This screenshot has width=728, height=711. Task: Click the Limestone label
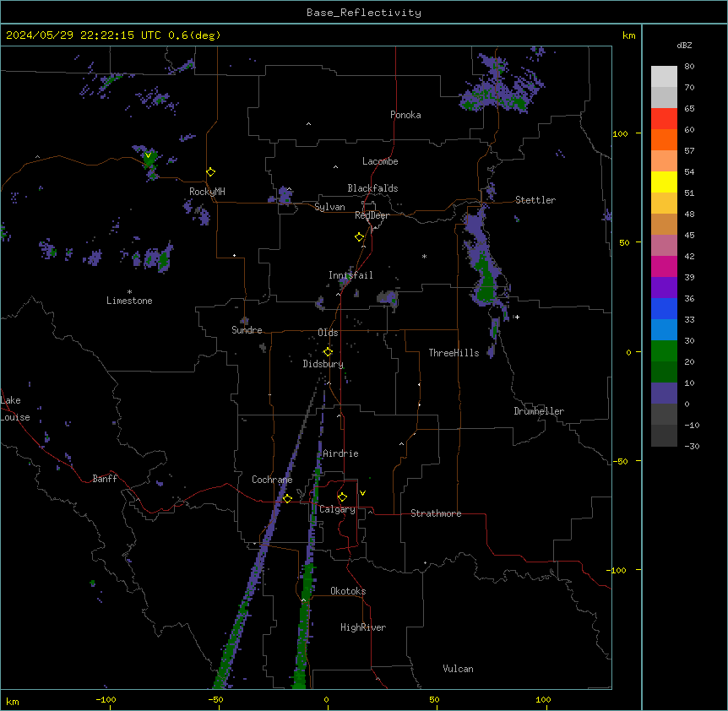click(x=129, y=301)
